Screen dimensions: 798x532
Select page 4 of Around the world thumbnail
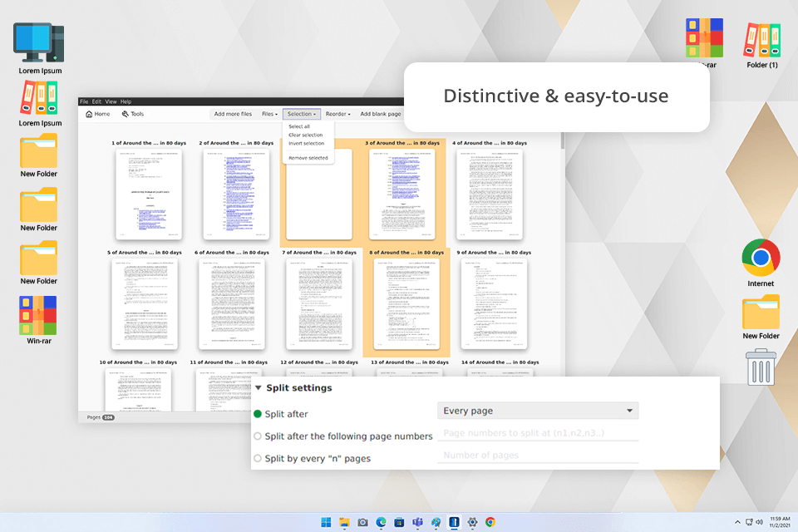click(490, 195)
